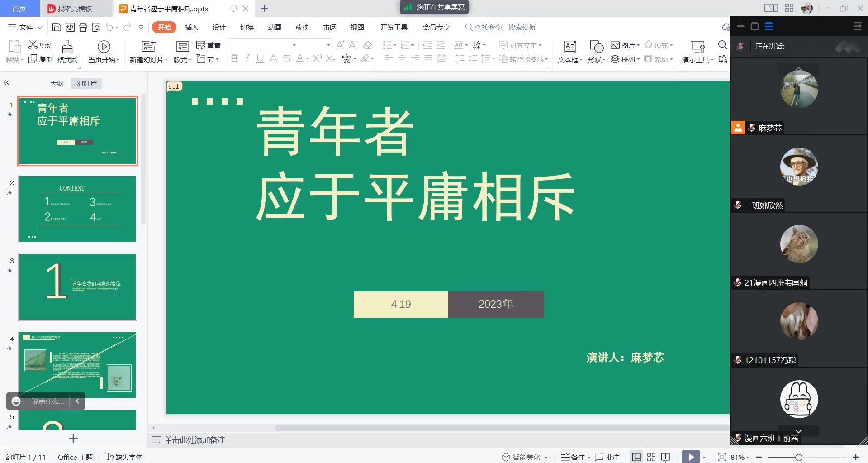Toggle center text alignment
Viewport: 868px width, 463px height.
tap(402, 59)
